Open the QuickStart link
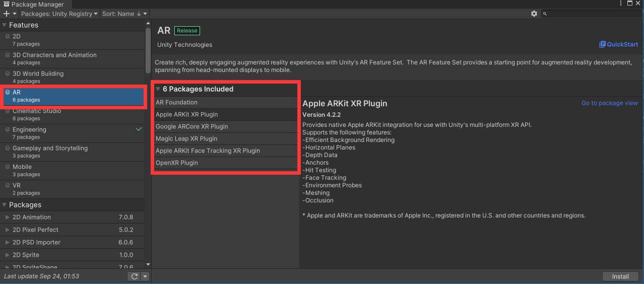This screenshot has height=284, width=644. pyautogui.click(x=618, y=44)
